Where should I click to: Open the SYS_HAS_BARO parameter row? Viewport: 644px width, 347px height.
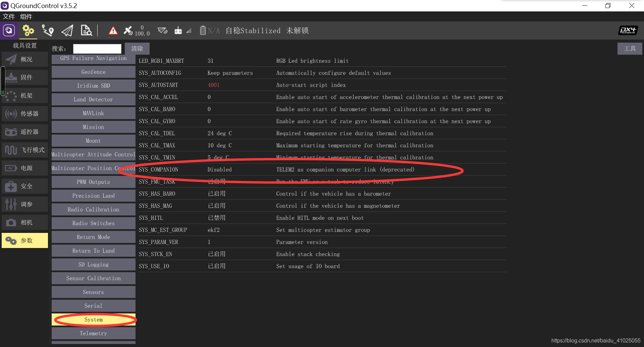click(x=322, y=194)
